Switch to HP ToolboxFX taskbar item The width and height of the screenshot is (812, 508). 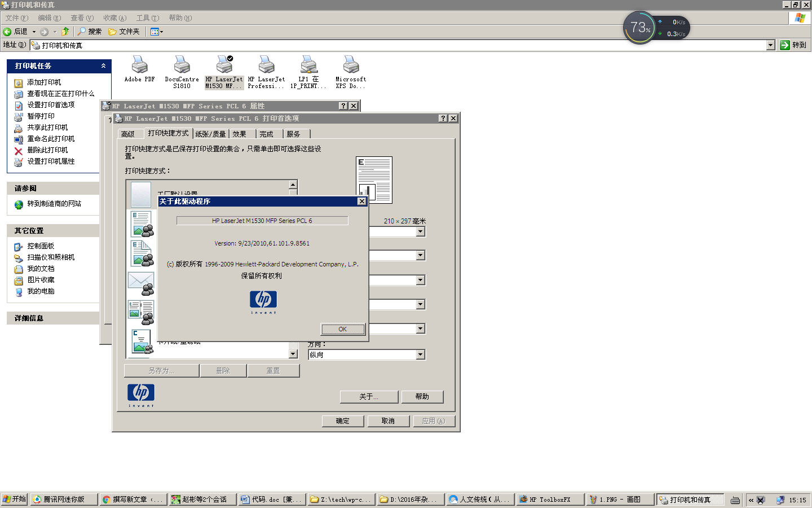point(550,500)
